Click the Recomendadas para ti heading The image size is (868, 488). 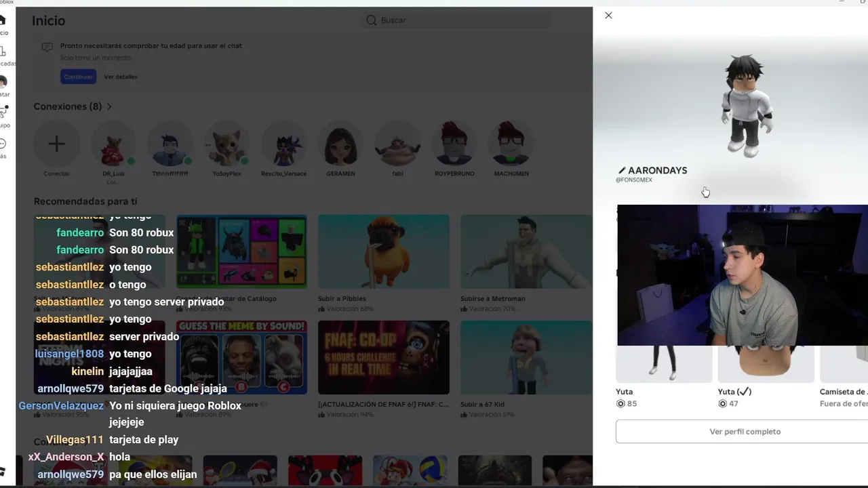coord(85,201)
